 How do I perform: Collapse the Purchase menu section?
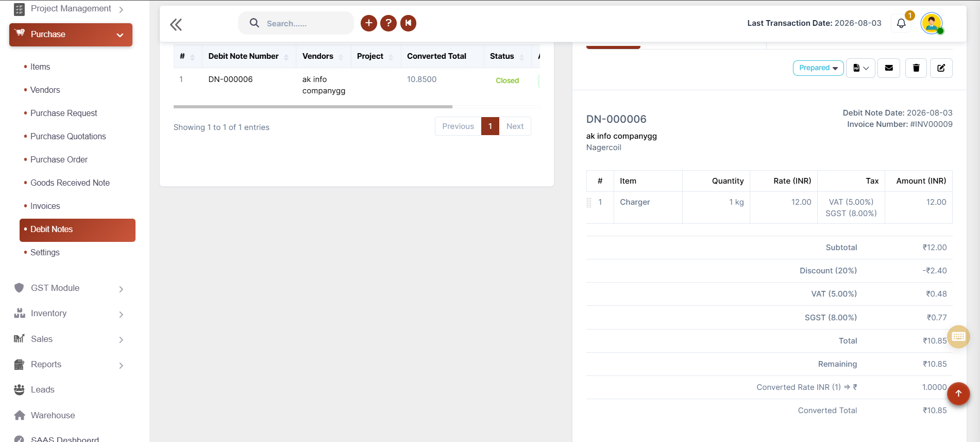[x=71, y=35]
